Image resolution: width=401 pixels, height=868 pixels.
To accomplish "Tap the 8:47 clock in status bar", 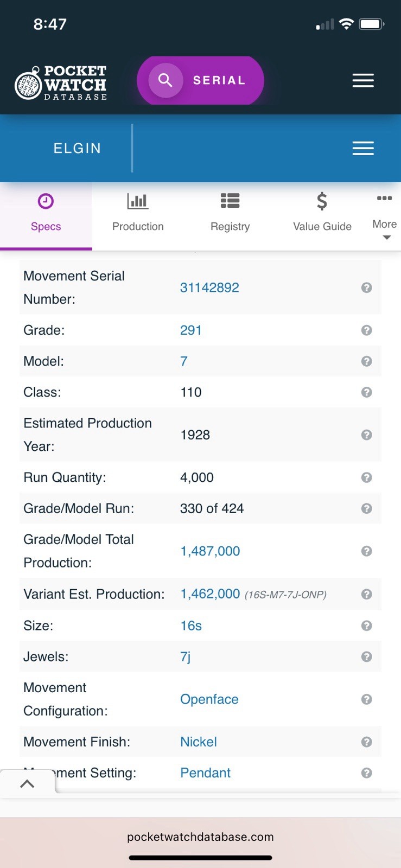I will (x=50, y=24).
